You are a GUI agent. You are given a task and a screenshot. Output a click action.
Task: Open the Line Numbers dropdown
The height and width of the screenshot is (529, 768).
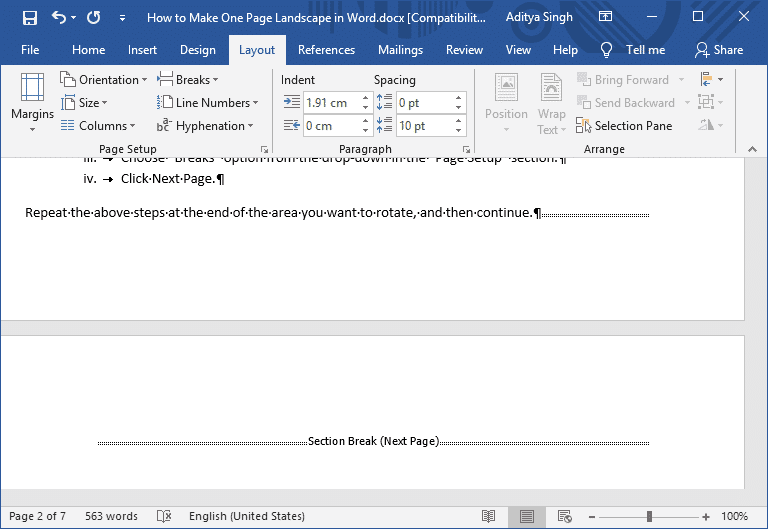[207, 103]
